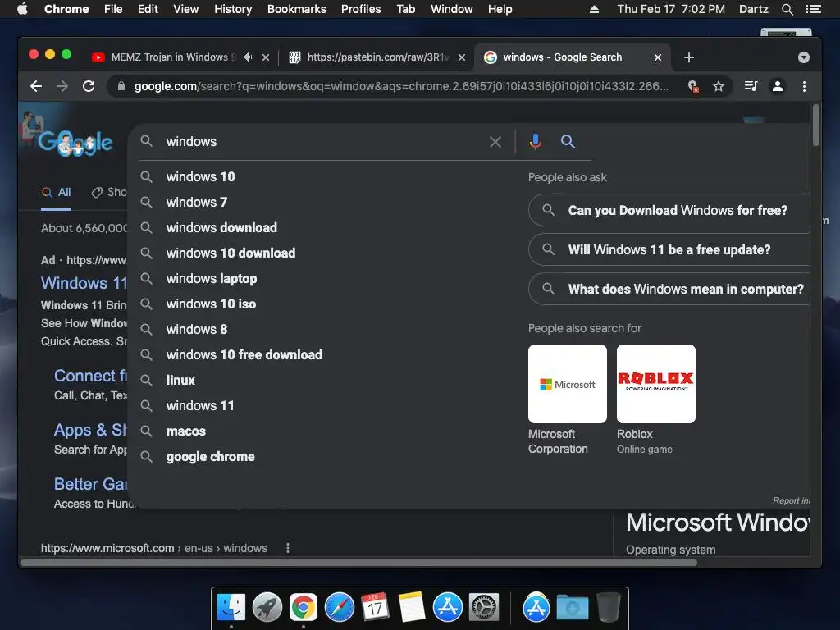
Task: Open Control Center list icon in menu bar
Action: [813, 9]
